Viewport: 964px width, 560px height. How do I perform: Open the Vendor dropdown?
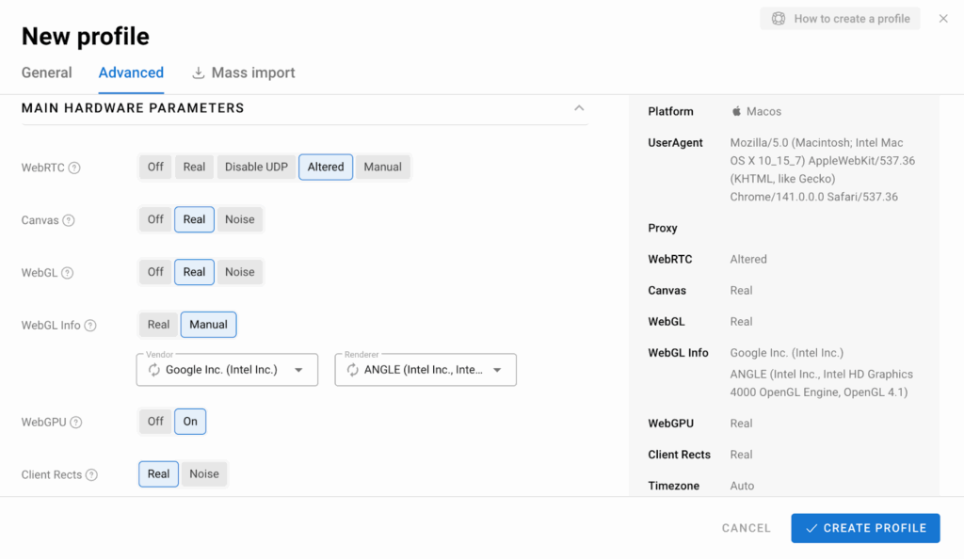click(x=298, y=370)
